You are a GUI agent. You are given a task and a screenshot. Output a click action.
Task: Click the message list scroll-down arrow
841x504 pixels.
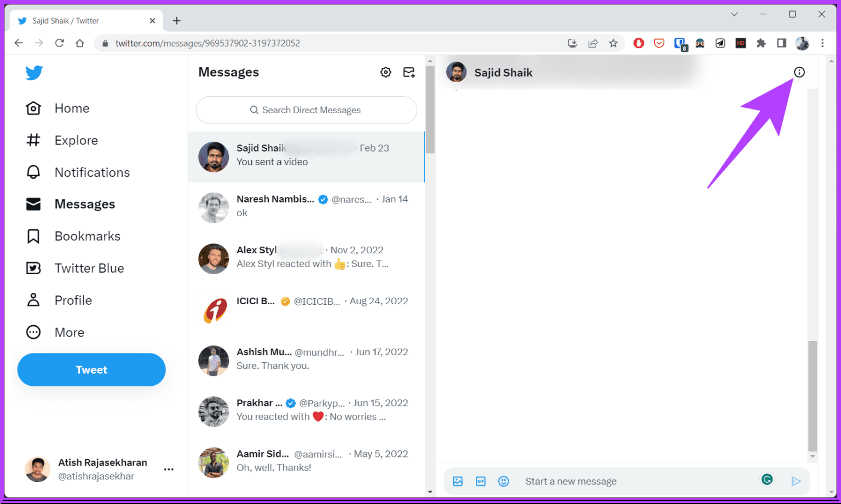pyautogui.click(x=430, y=492)
